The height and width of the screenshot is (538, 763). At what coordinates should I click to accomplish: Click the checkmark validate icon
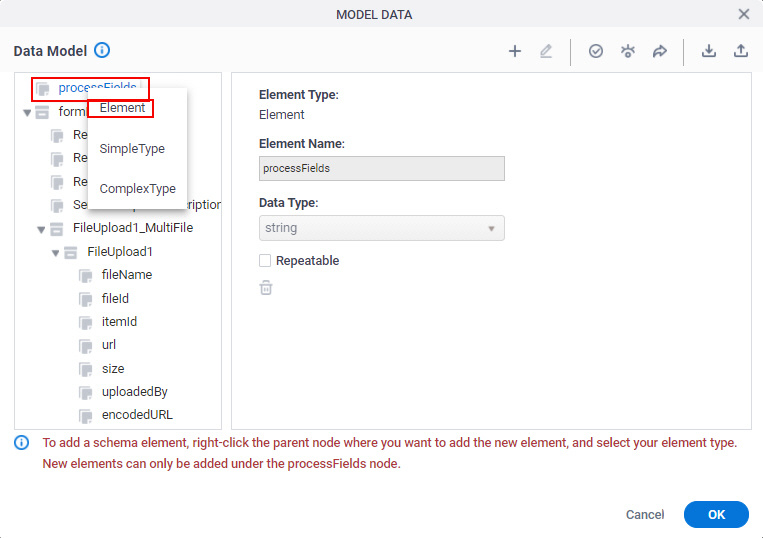[596, 51]
